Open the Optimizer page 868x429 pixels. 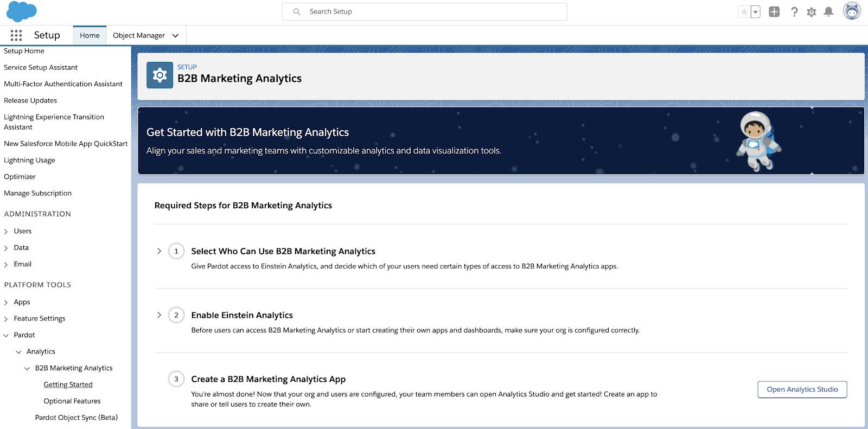(x=20, y=177)
